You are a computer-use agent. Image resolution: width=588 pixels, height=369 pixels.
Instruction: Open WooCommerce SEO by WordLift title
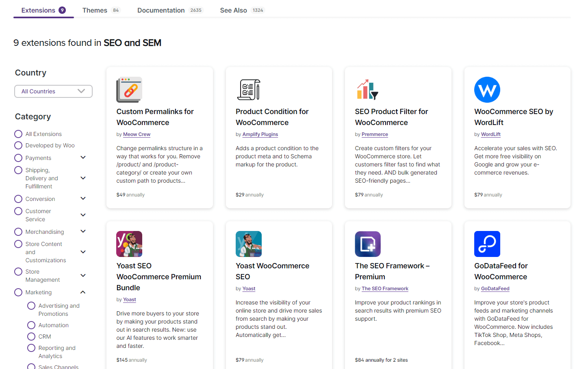point(514,117)
